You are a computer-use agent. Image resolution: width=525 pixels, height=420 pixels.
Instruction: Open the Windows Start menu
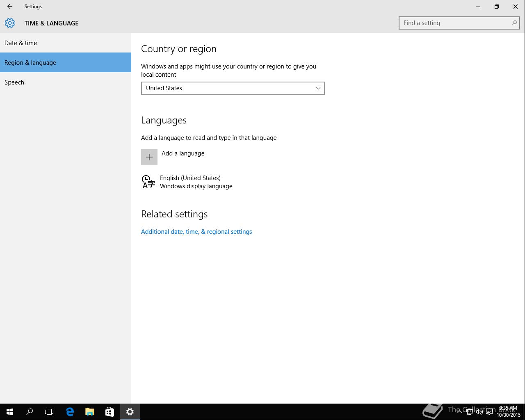point(10,412)
